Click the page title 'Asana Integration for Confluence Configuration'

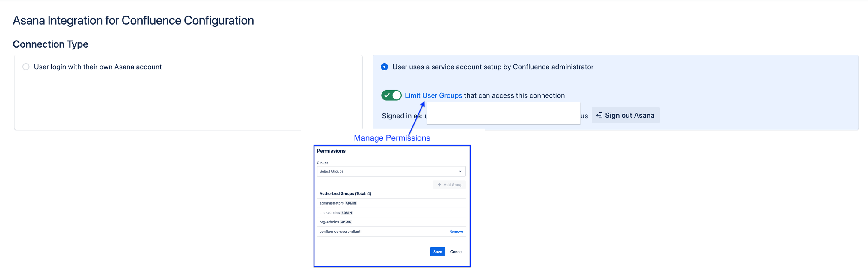[133, 21]
